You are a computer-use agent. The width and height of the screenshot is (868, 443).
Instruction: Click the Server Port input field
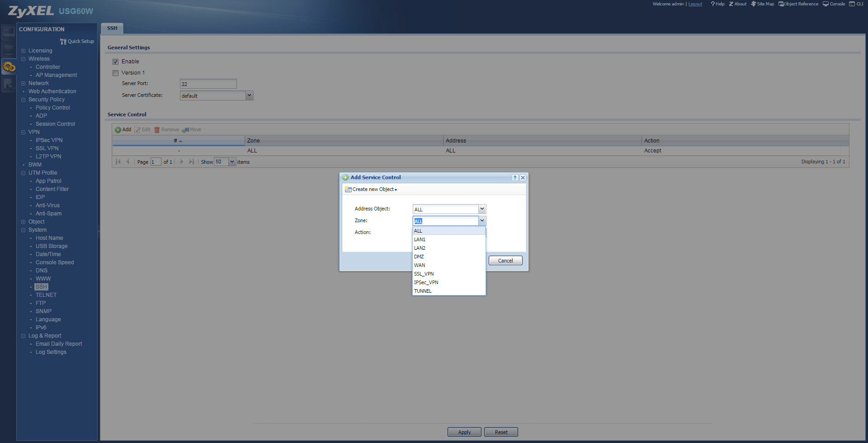(x=208, y=84)
